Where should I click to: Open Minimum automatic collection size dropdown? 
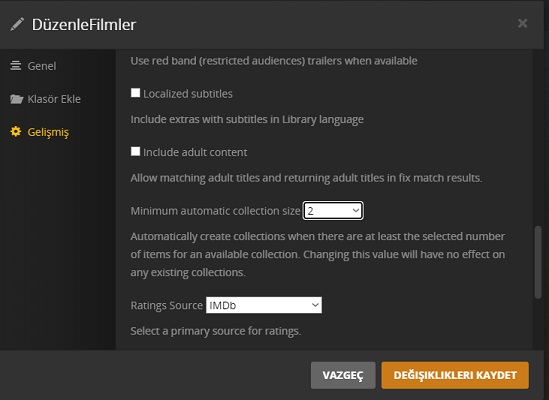tap(333, 211)
